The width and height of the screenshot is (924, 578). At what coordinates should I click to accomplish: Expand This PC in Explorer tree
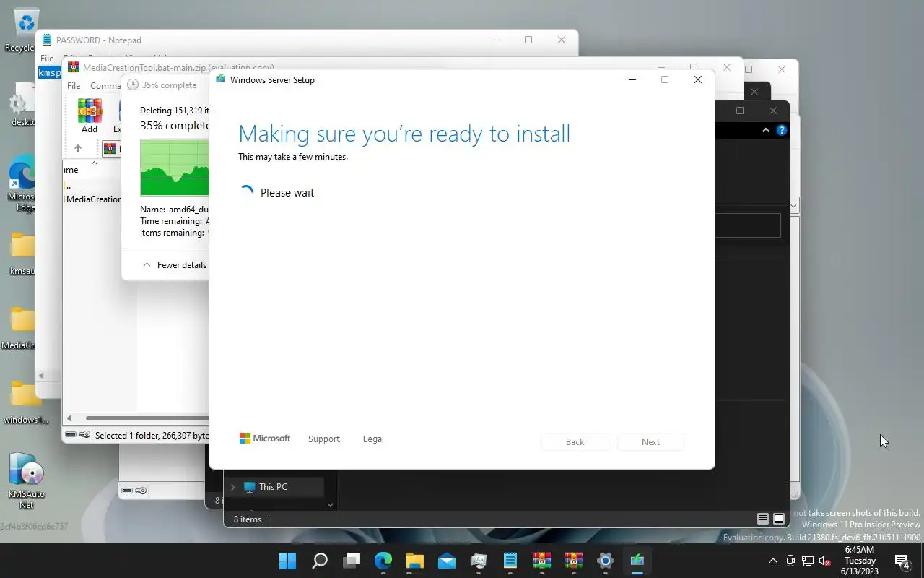pyautogui.click(x=232, y=487)
